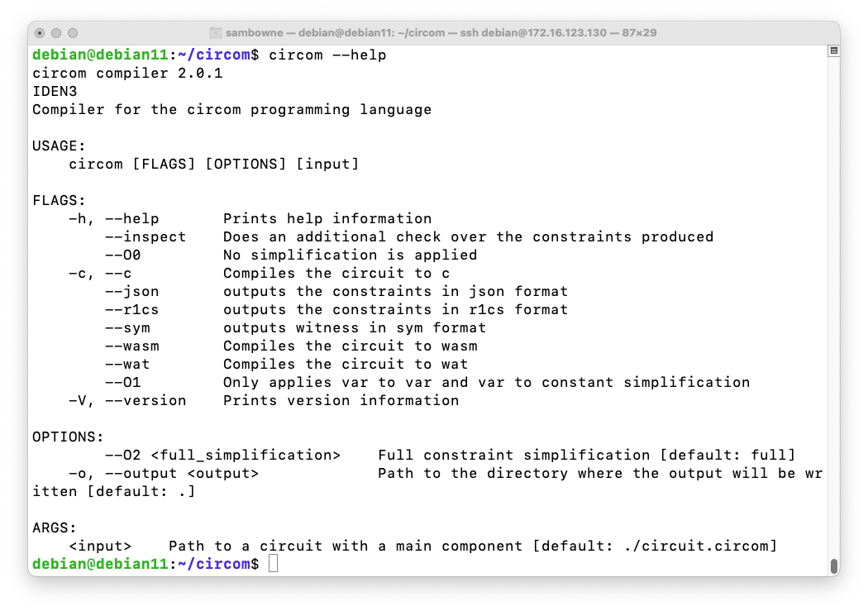Click the '--inspect' flag text
This screenshot has width=868, height=611.
click(x=145, y=236)
